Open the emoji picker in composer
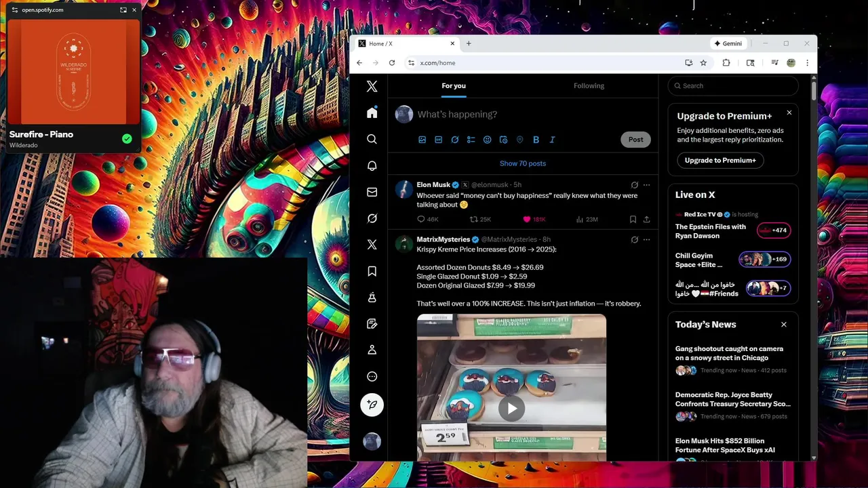This screenshot has width=868, height=488. 487,140
